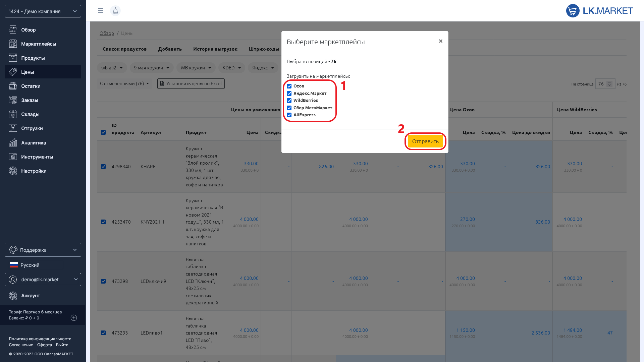Click the Excel file icon on the button

162,83
